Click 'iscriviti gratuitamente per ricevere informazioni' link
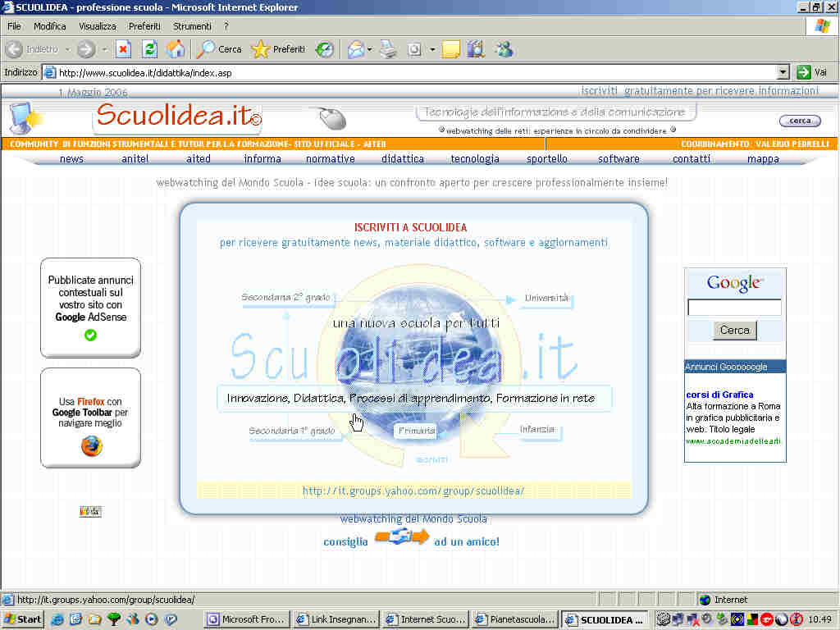Viewport: 840px width, 630px height. (700, 91)
